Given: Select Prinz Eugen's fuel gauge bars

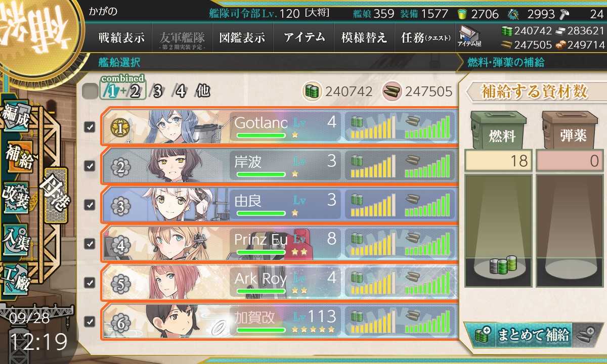Looking at the screenshot, I should coord(373,244).
